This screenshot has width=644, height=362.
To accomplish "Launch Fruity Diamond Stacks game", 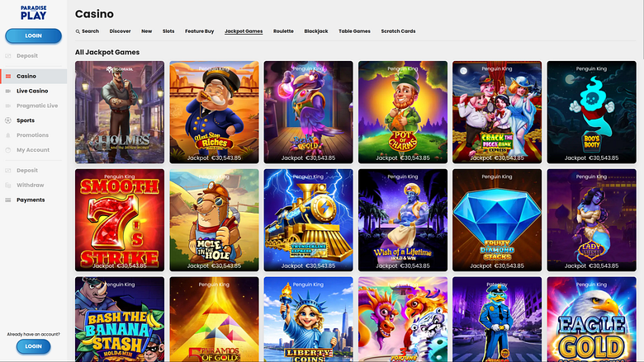I will click(x=497, y=220).
